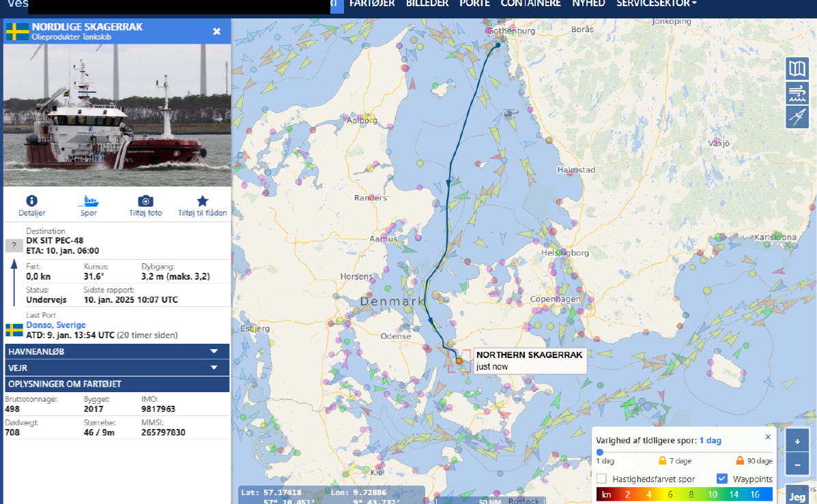Enable the Hastighedsfarvet spor checkbox

pos(602,479)
